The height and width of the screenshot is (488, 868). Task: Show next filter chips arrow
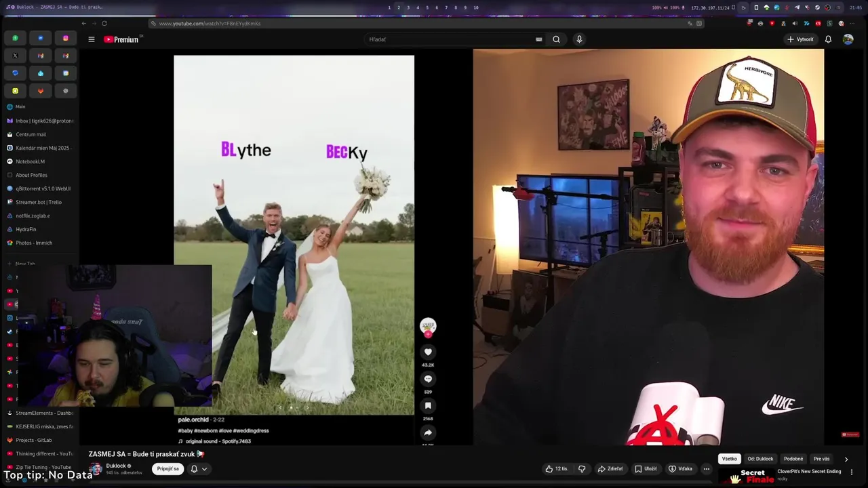[x=846, y=459]
